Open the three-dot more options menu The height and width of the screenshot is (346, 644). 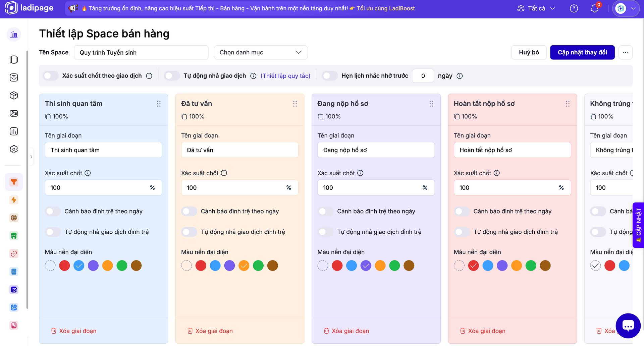626,52
